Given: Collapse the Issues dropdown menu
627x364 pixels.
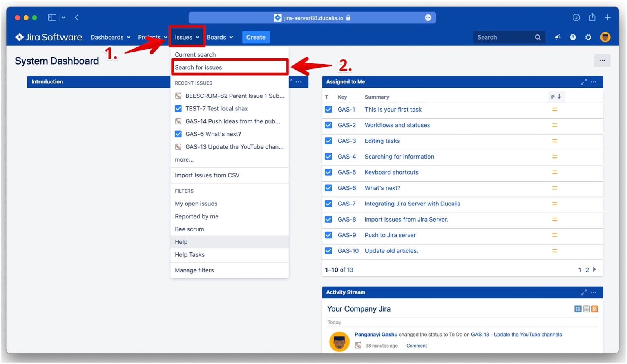Looking at the screenshot, I should tap(187, 37).
